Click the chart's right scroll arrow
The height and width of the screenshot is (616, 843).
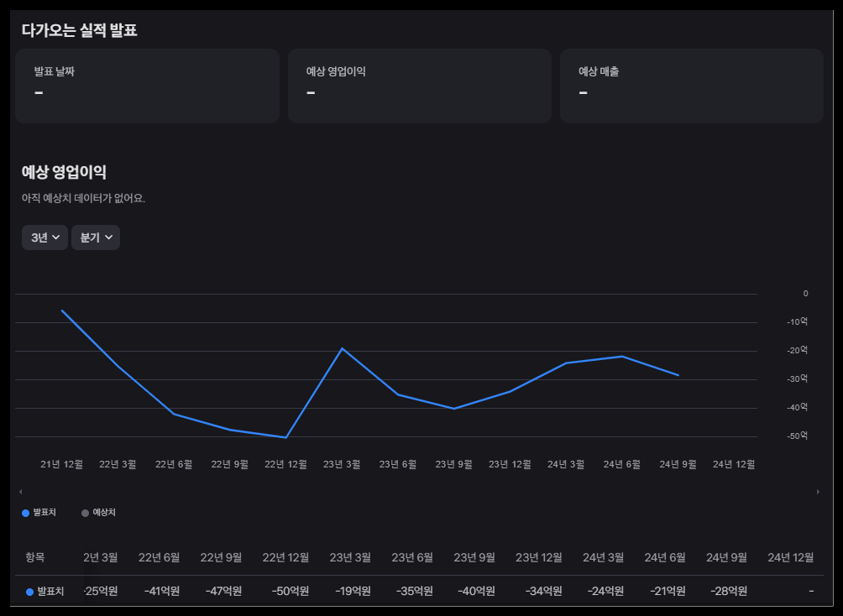coord(819,492)
